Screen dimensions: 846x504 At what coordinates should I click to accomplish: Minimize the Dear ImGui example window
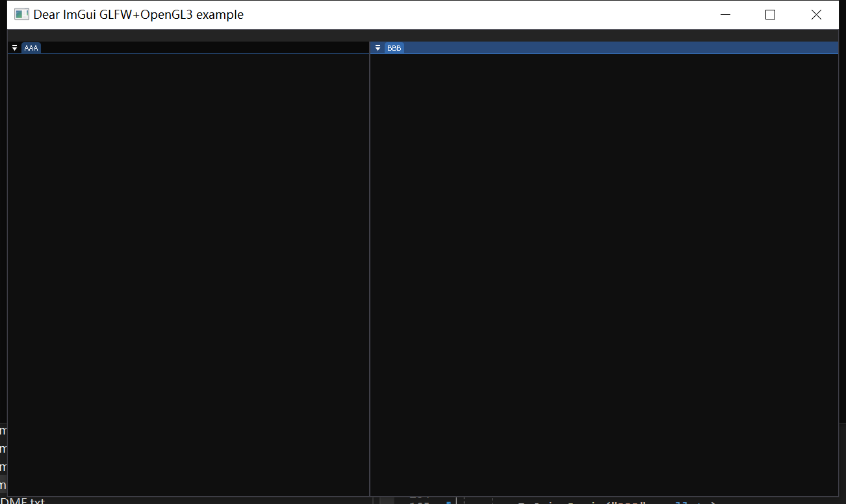(x=725, y=14)
